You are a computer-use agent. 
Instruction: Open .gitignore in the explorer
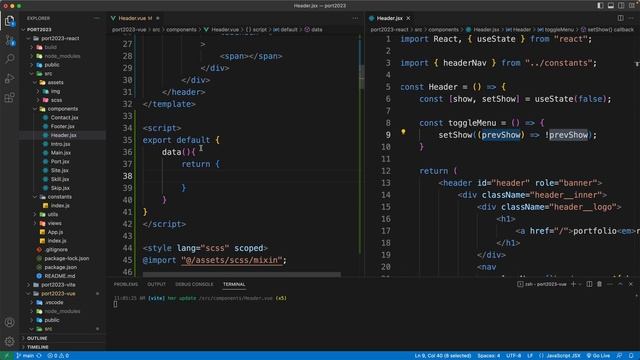[56, 249]
